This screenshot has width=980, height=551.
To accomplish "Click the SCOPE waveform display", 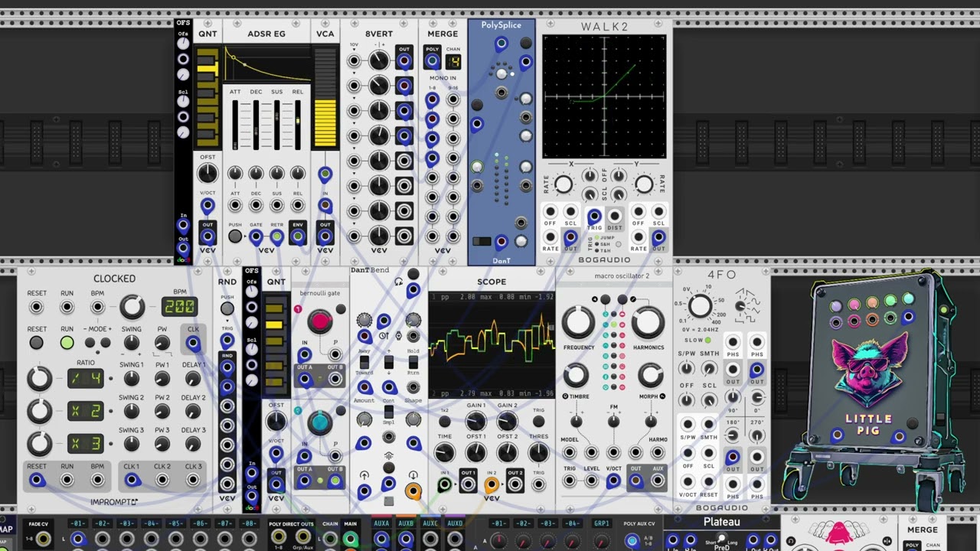I will (x=492, y=344).
